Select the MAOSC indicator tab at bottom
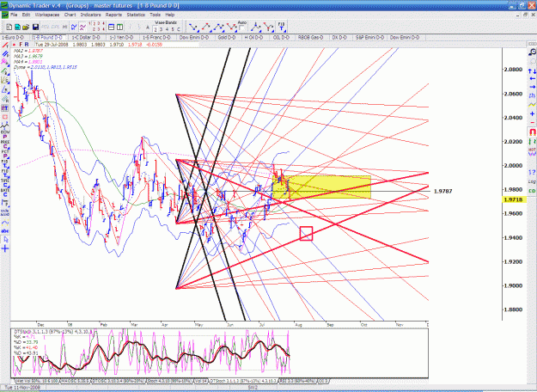The image size is (537, 392). (x=75, y=381)
